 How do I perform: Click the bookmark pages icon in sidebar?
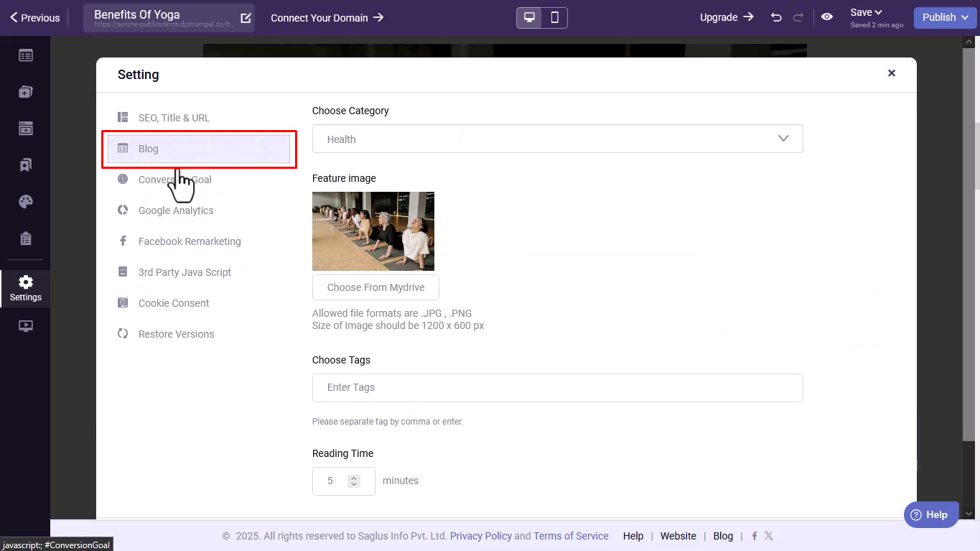[26, 165]
